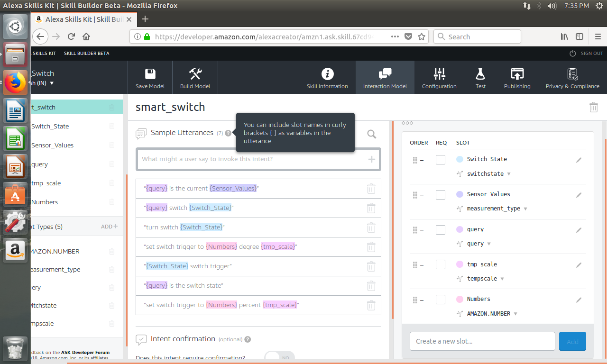607x364 pixels.
Task: Click the Build Model tools icon
Action: 195,74
